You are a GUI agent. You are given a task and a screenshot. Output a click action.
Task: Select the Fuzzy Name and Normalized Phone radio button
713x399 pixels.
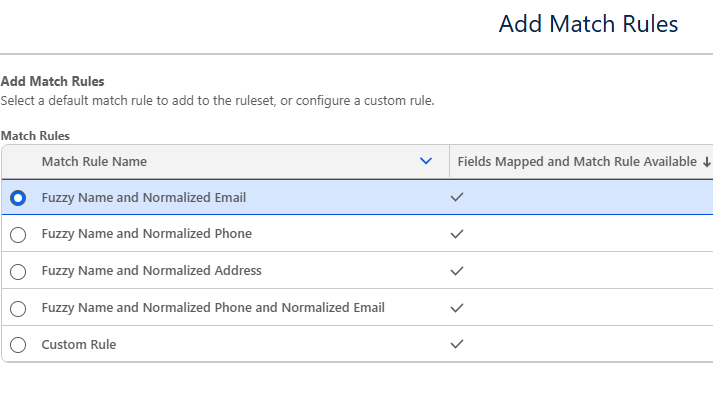pos(18,235)
